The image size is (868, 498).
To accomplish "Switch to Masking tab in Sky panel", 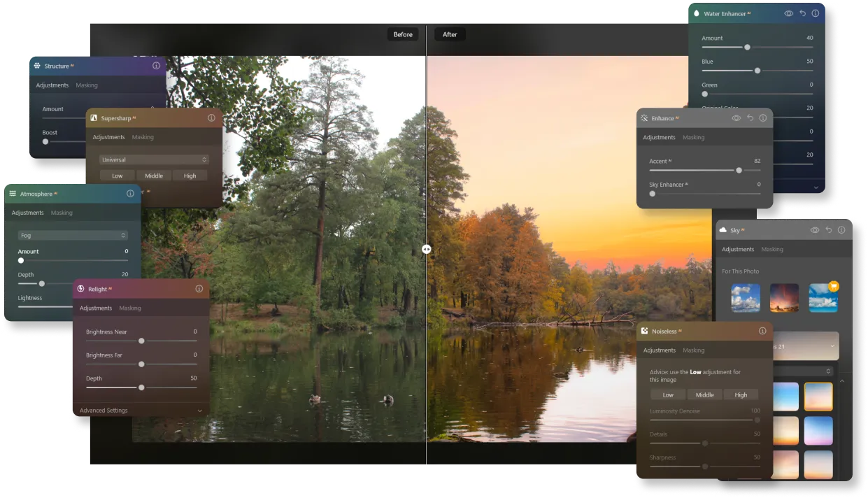I will pos(772,249).
